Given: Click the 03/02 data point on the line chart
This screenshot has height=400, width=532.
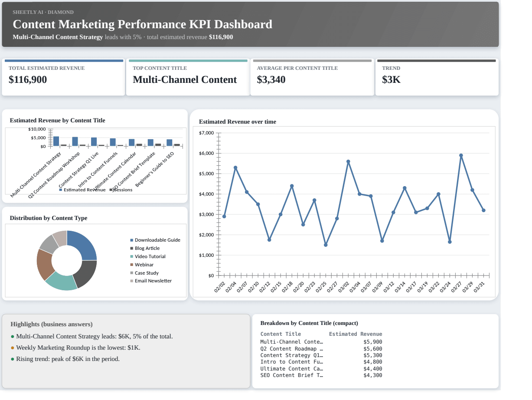Looking at the screenshot, I should (x=348, y=161).
